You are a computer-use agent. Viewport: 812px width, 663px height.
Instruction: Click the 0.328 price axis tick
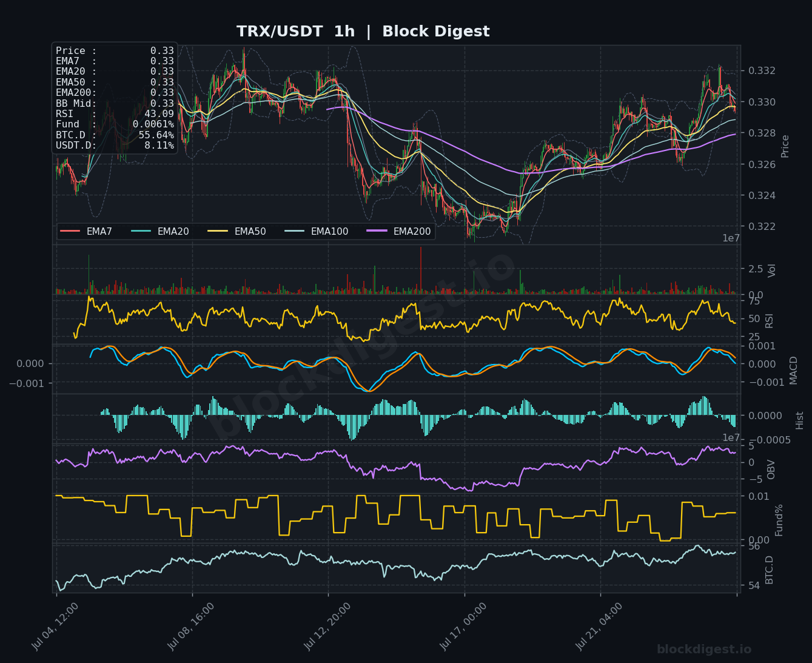762,133
